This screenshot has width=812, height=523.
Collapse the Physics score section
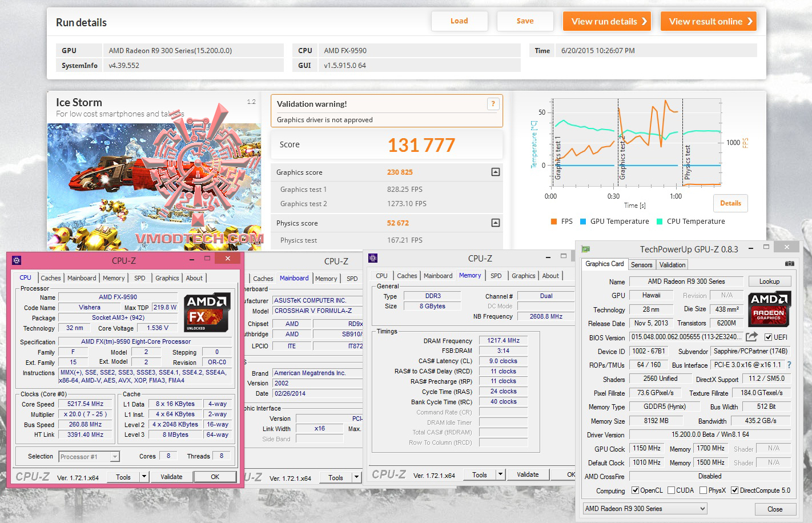click(x=495, y=223)
